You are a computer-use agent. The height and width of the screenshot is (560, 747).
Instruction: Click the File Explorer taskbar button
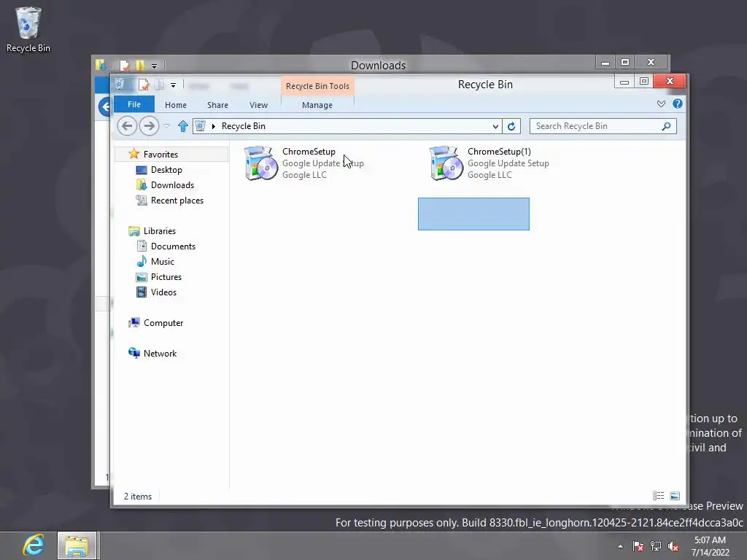[77, 545]
